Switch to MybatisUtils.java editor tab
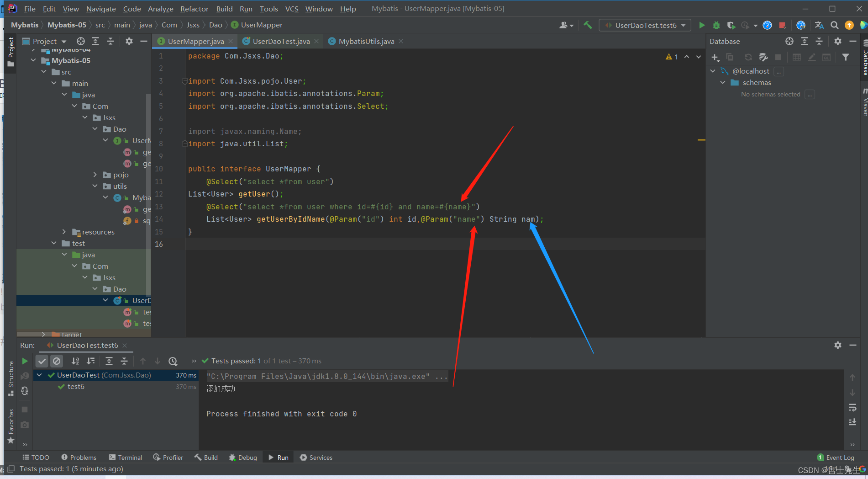 366,41
